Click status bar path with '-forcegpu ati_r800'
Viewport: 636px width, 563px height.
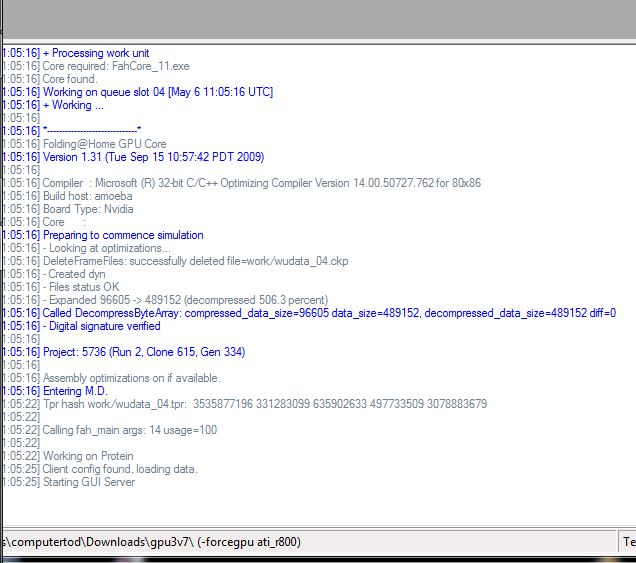pyautogui.click(x=152, y=542)
